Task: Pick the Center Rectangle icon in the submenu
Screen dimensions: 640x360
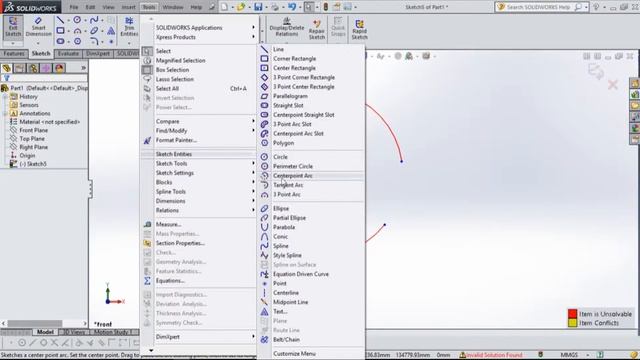Action: 264,68
